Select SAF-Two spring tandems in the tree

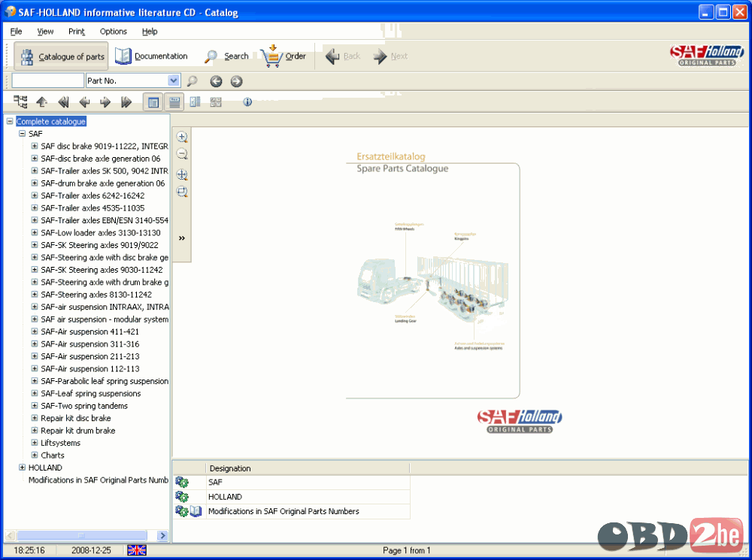(84, 406)
